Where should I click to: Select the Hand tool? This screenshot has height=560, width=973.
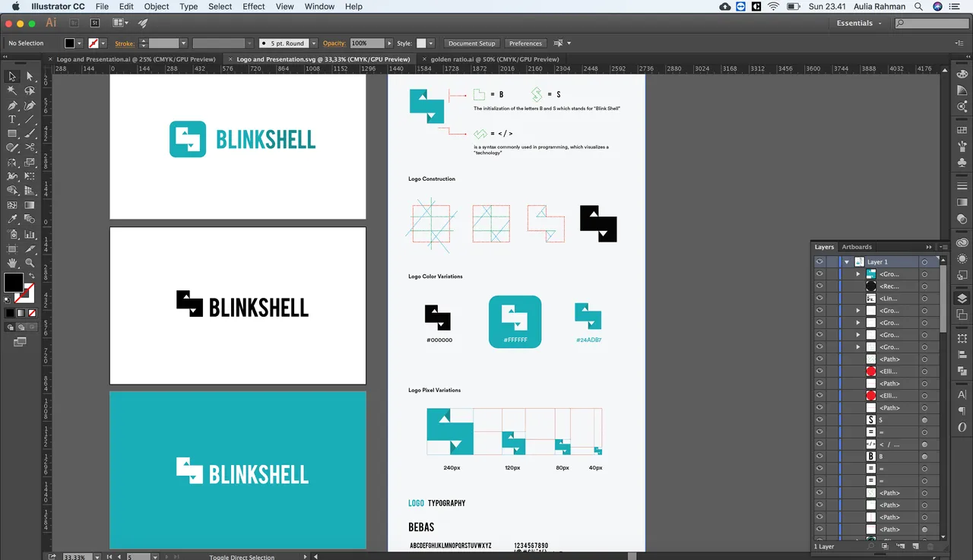[12, 263]
